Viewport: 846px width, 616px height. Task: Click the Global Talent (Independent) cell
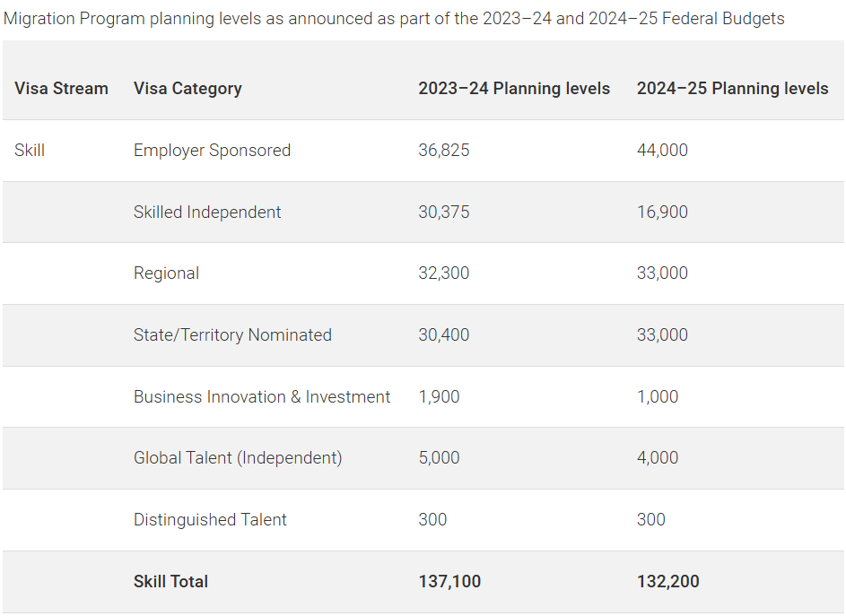(x=238, y=458)
